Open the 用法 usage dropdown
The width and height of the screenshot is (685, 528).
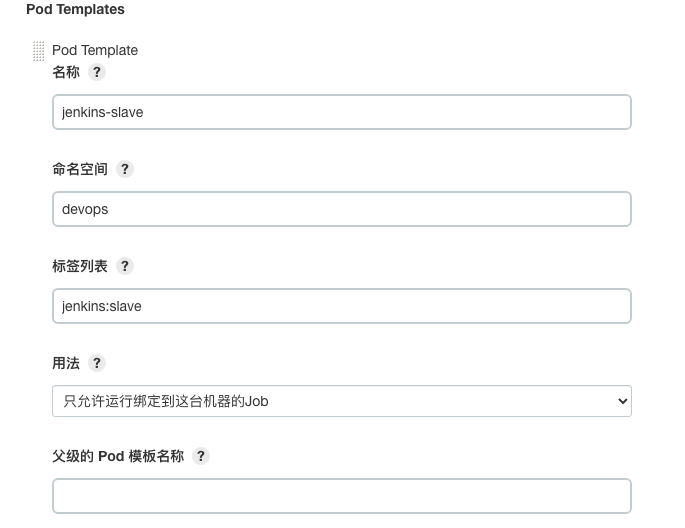coord(341,401)
